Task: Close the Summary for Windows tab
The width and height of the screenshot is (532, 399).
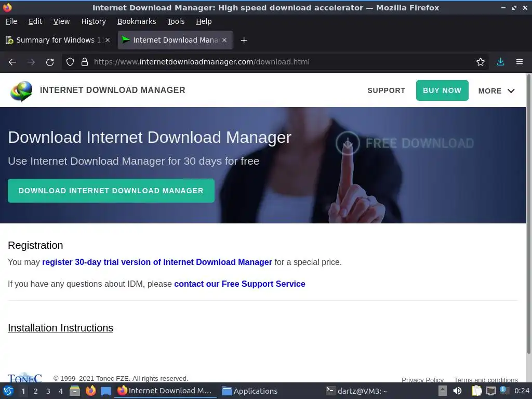Action: (108, 40)
